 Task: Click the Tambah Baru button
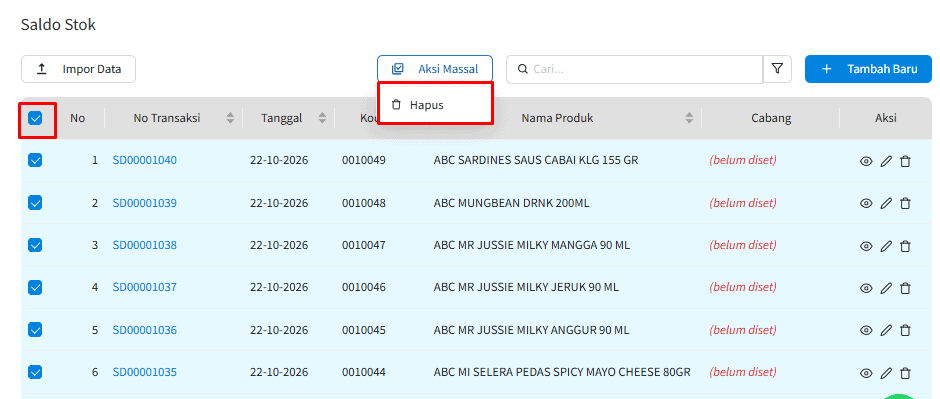868,69
